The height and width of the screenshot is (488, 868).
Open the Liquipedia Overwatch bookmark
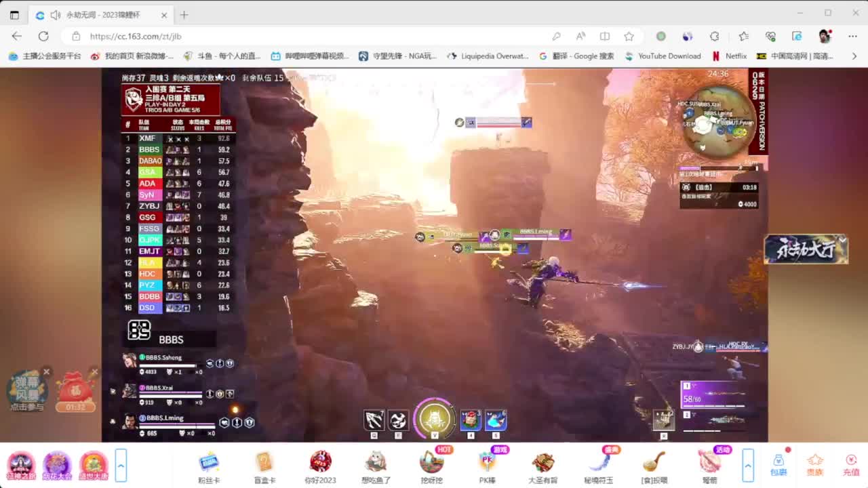pyautogui.click(x=488, y=56)
